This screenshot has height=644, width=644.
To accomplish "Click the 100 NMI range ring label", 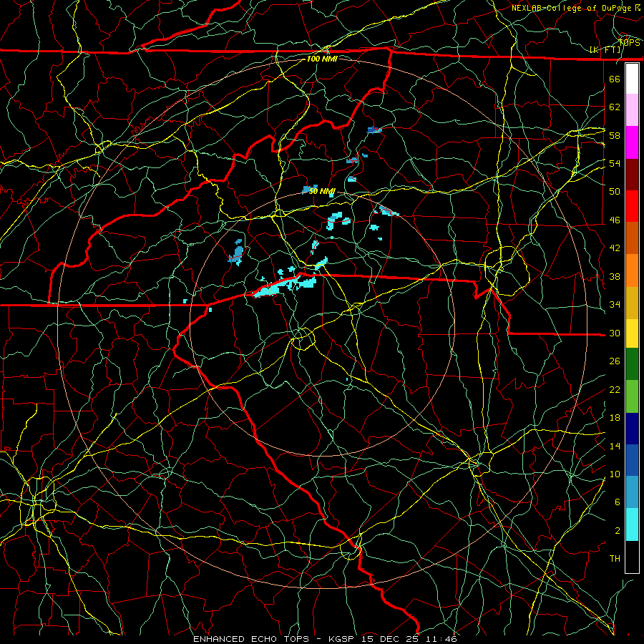I will click(x=322, y=59).
